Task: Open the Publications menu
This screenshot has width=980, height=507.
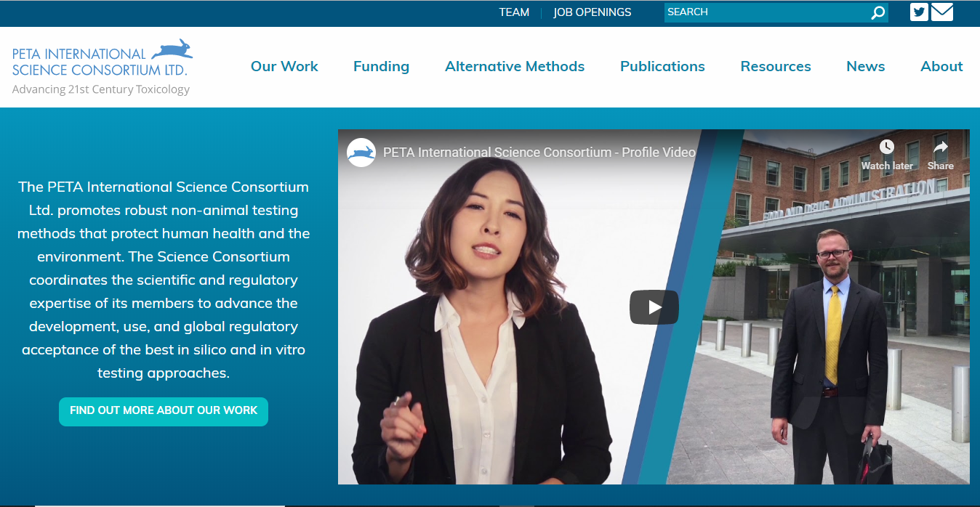Action: click(x=662, y=66)
